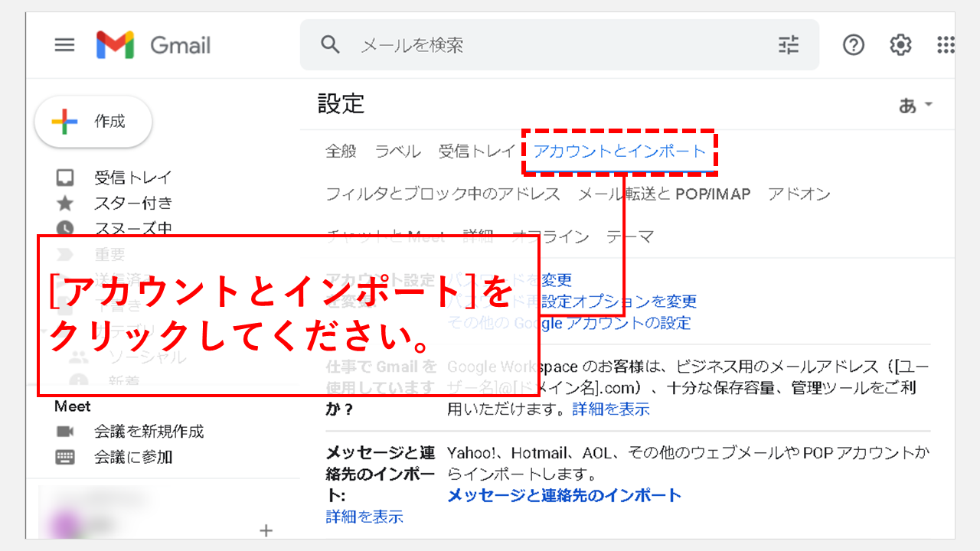Click the 設定 page heading
The height and width of the screenshot is (551, 980).
tap(341, 103)
